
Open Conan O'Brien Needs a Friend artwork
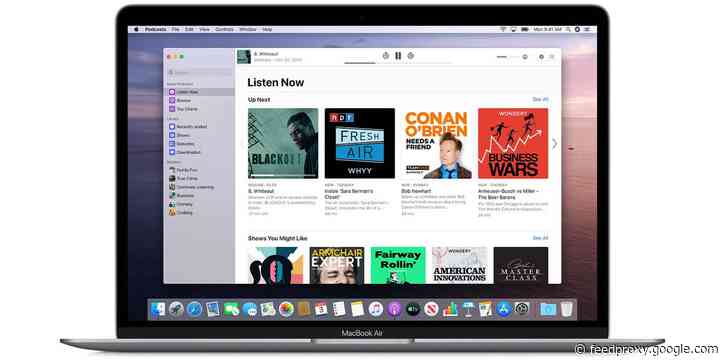[436, 143]
